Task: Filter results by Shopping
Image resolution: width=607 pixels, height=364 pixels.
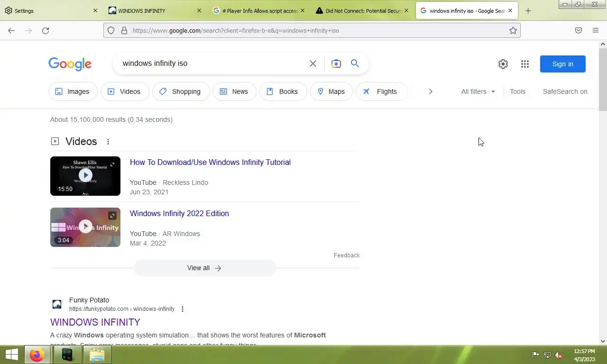Action: point(181,91)
